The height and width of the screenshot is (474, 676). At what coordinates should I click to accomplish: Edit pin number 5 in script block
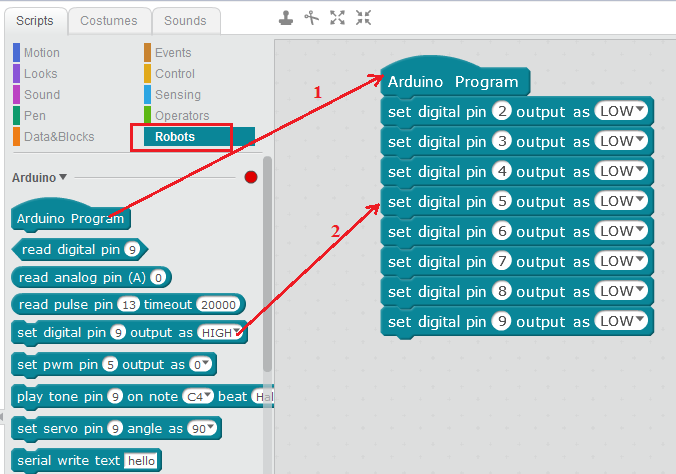coord(502,201)
